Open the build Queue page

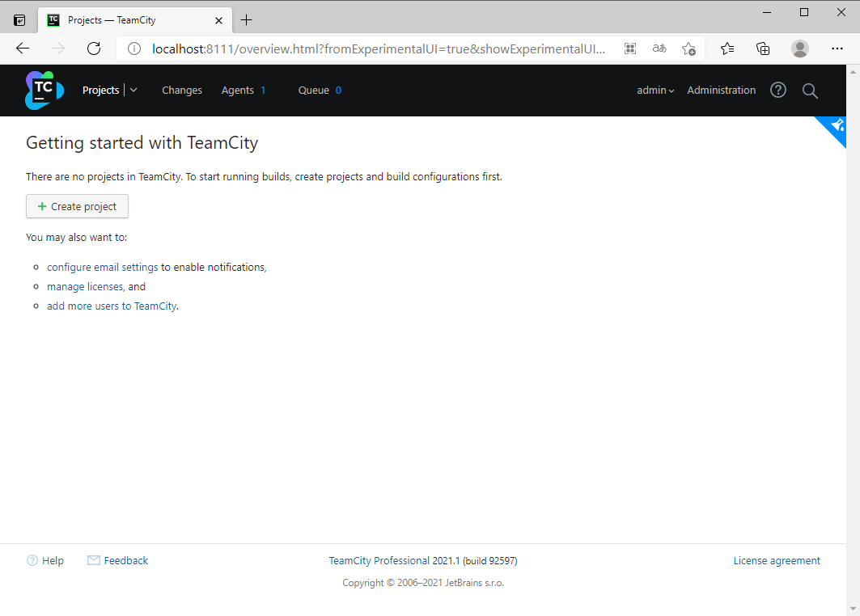pyautogui.click(x=314, y=91)
